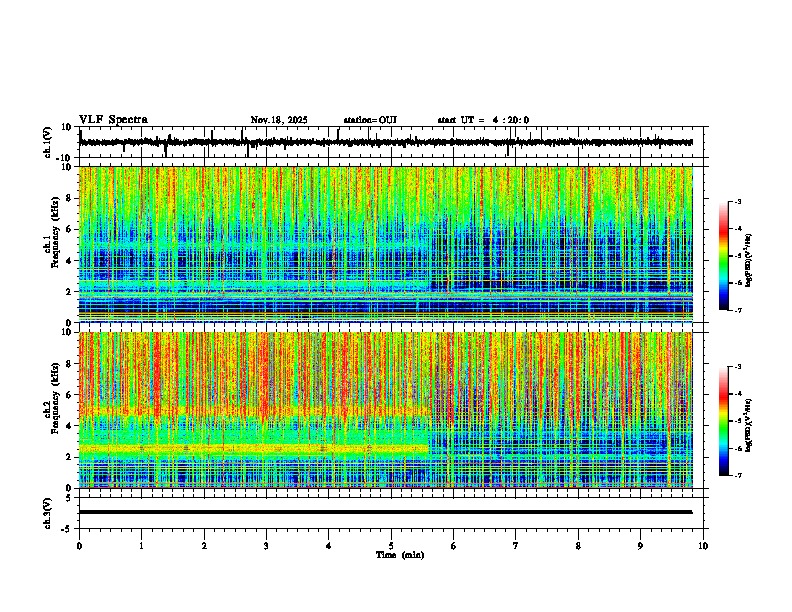
Task: Click time axis tick label "2"
Action: 204,546
